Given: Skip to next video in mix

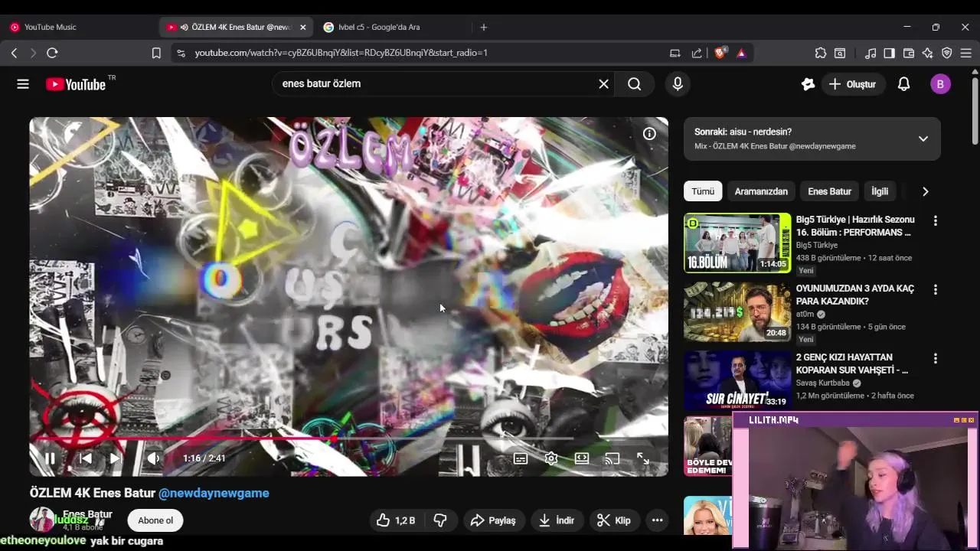Looking at the screenshot, I should click(116, 458).
